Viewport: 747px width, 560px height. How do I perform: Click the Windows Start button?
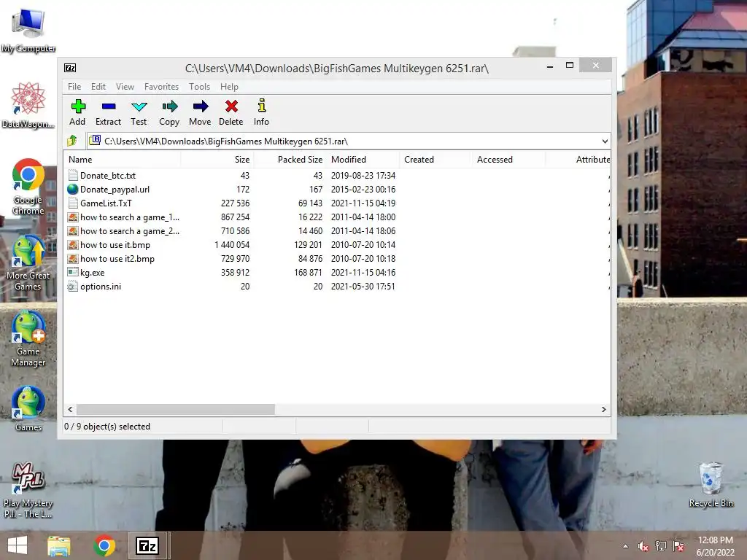point(18,545)
